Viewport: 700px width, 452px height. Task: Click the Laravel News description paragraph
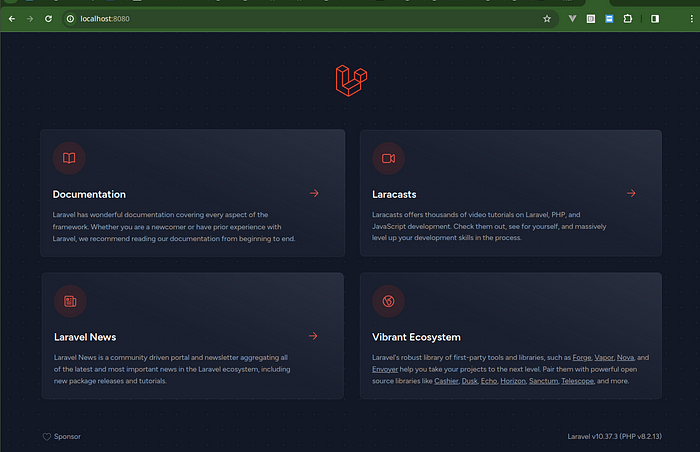[x=172, y=369]
